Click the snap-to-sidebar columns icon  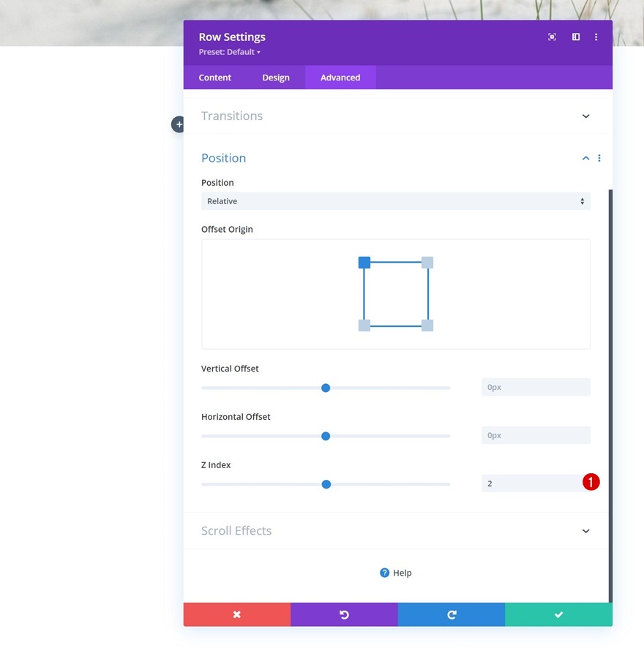576,37
